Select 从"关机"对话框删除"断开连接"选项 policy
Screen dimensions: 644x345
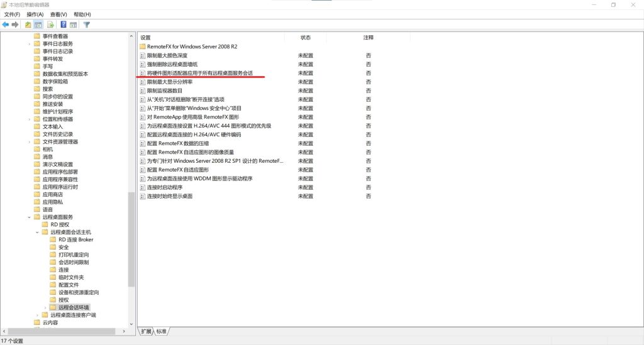tap(186, 99)
